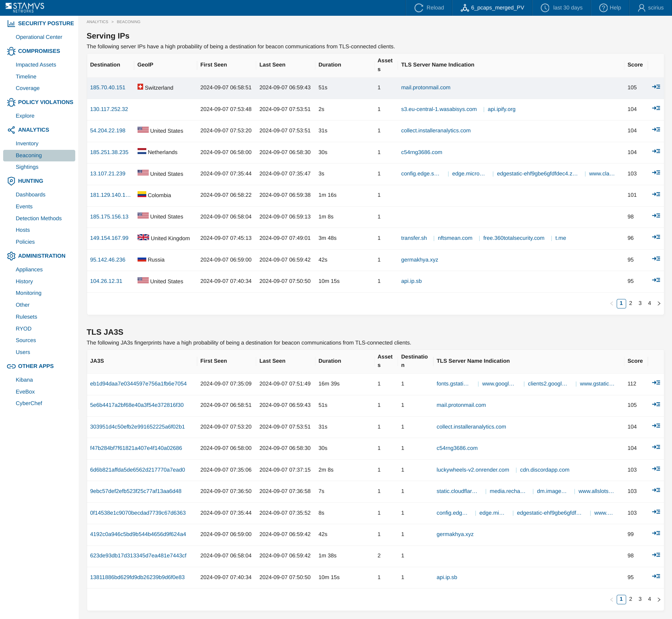Open Sightings under Analytics menu
The image size is (672, 619).
(27, 167)
